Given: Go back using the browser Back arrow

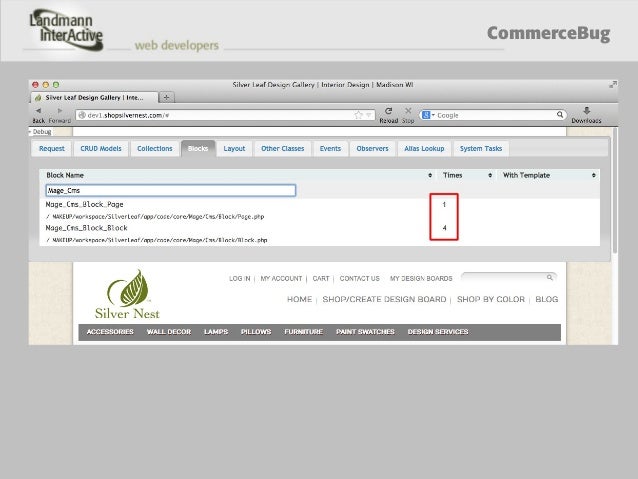Looking at the screenshot, I should tap(38, 111).
